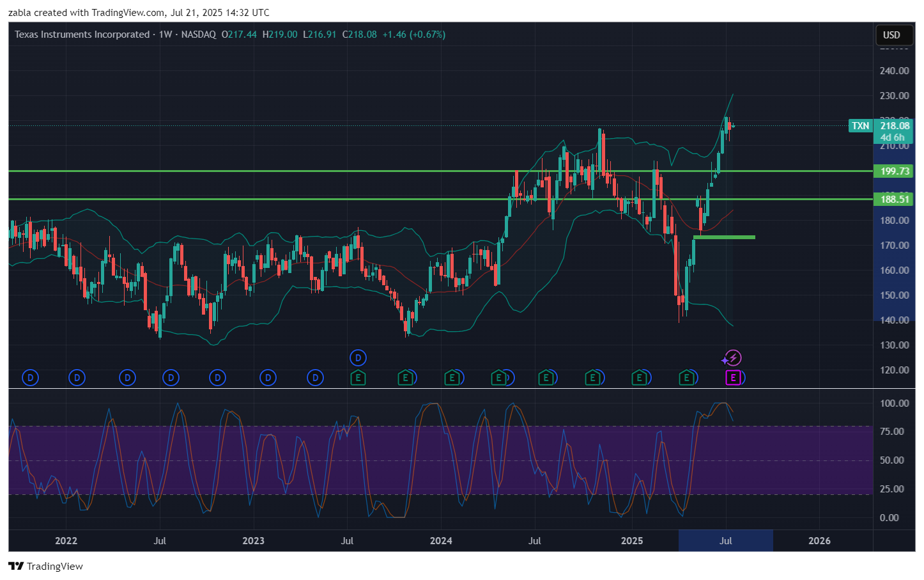This screenshot has height=580, width=924.
Task: Select the green earnings E marker nearest the 2025 label
Action: tap(639, 378)
